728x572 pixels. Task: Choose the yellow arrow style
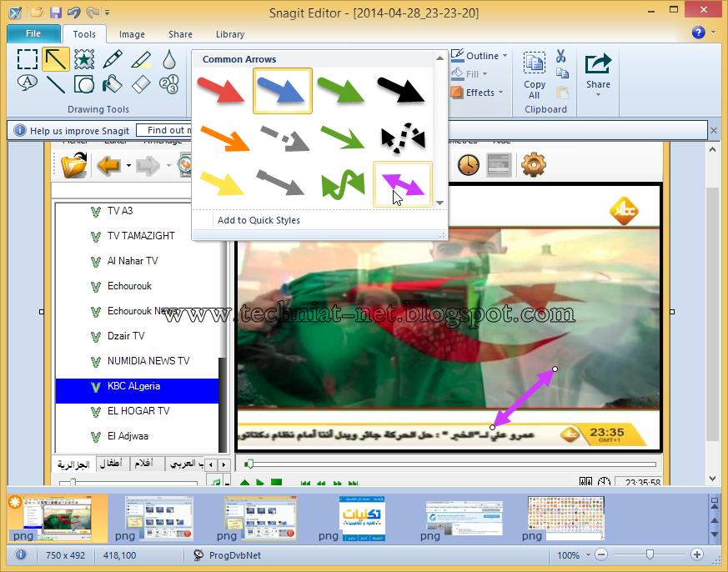point(222,183)
